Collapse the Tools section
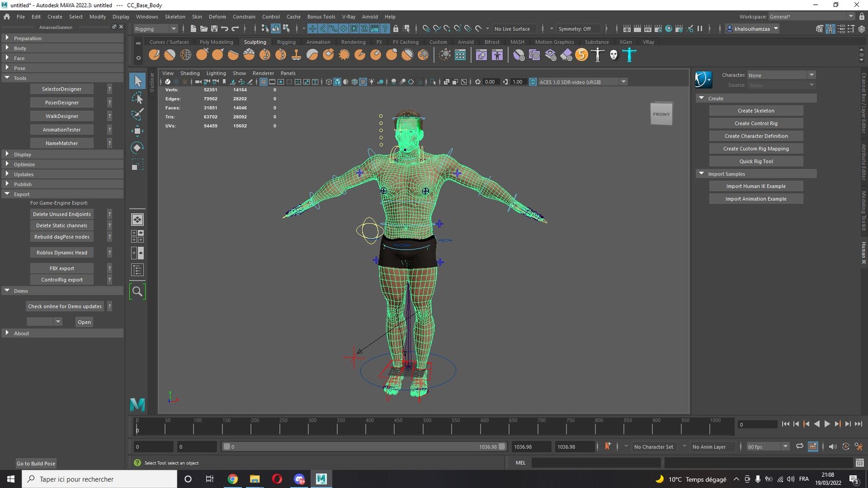The width and height of the screenshot is (868, 488). pyautogui.click(x=62, y=78)
